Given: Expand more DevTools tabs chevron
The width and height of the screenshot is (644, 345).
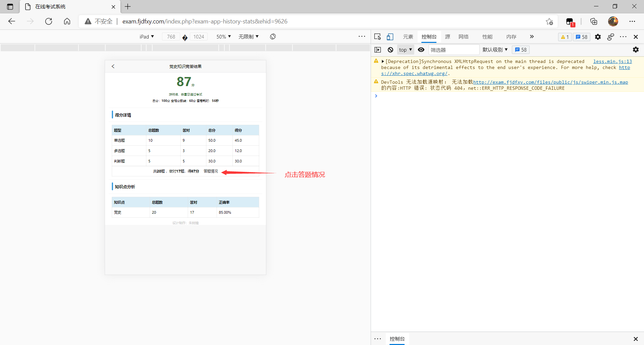Looking at the screenshot, I should (x=532, y=37).
